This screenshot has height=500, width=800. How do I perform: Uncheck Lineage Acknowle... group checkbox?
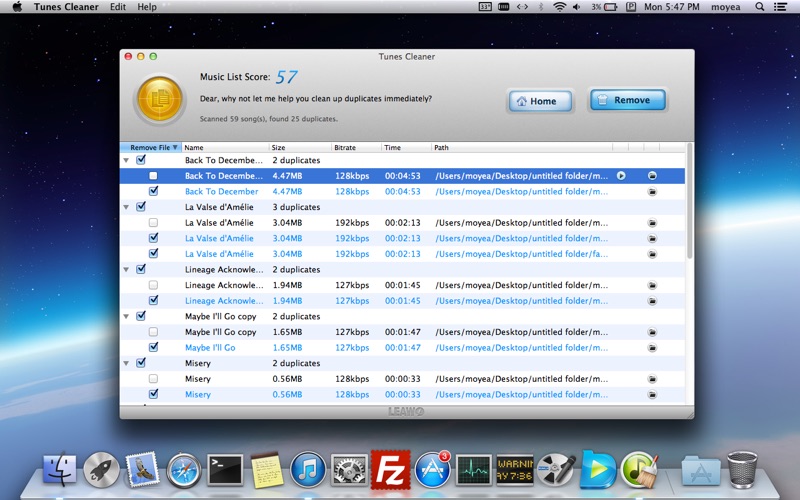[x=141, y=269]
